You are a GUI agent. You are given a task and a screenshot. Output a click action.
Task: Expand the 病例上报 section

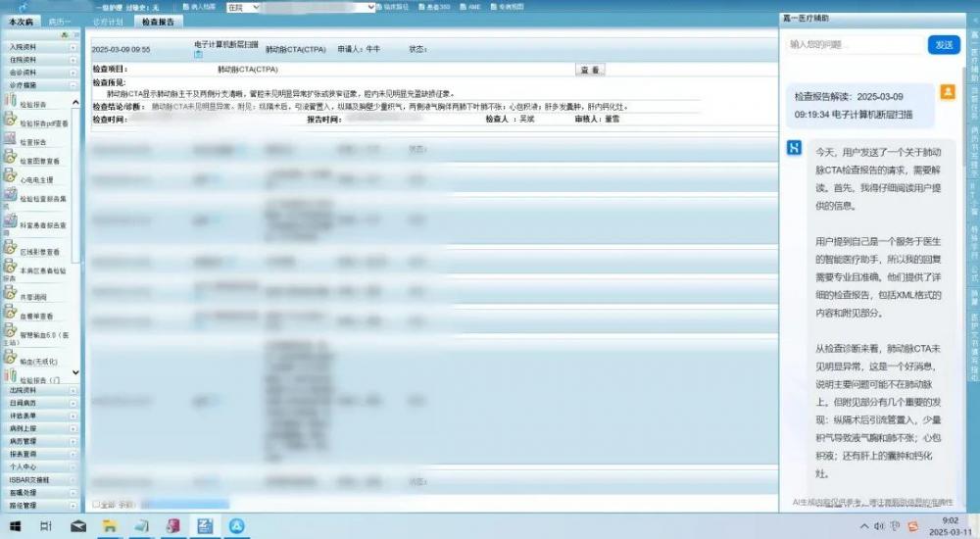point(73,429)
